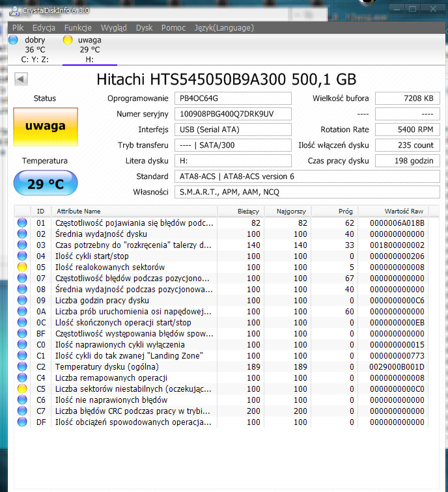The width and height of the screenshot is (448, 492).
Task: Click the blue orb for attribute 08
Action: 22,289
